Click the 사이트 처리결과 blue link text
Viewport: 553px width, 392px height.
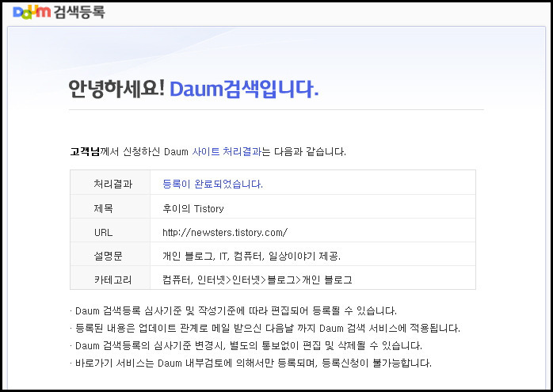[x=227, y=151]
